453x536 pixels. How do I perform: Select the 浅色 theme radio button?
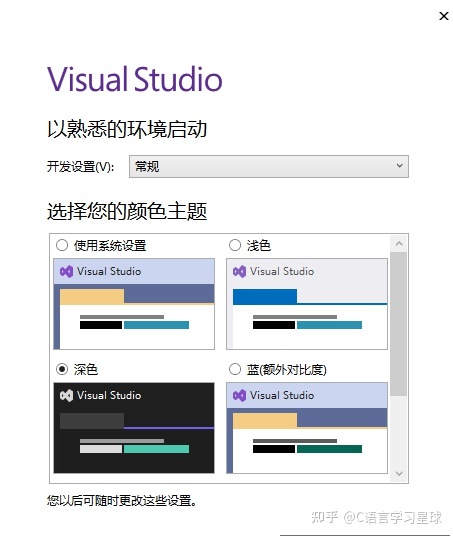(235, 245)
